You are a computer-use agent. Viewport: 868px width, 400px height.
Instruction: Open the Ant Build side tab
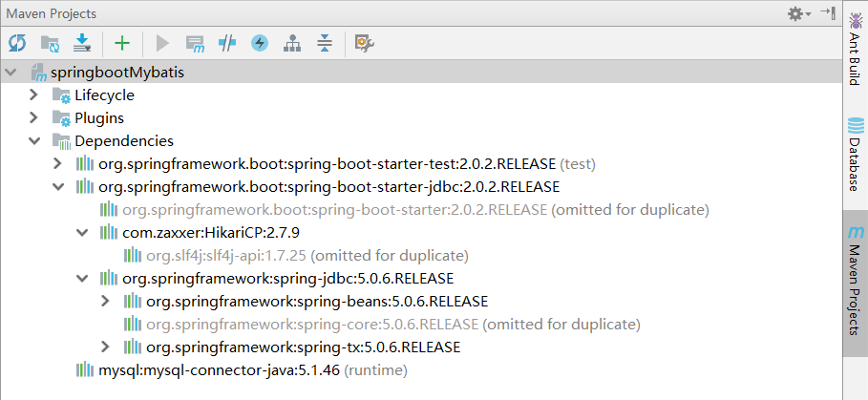point(856,50)
